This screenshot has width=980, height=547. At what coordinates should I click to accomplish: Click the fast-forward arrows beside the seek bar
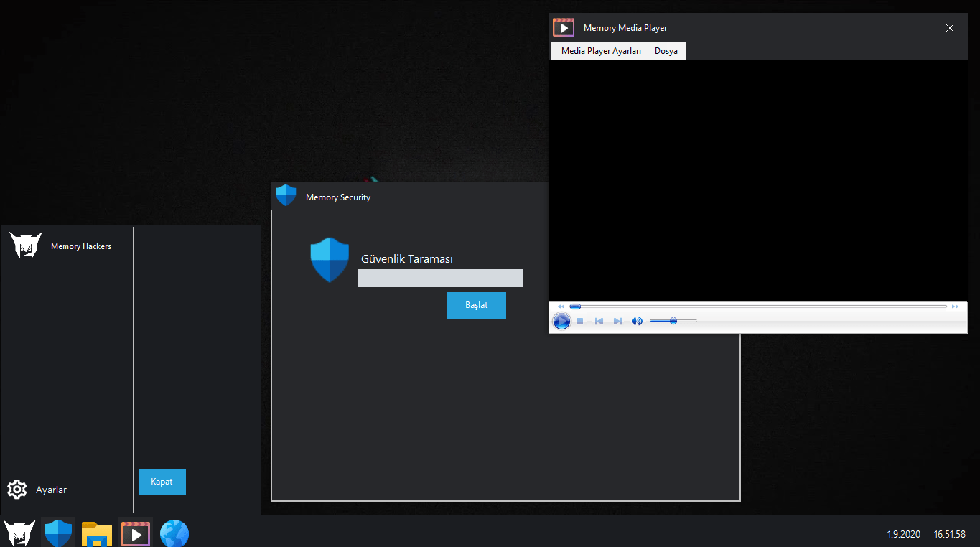coord(955,307)
